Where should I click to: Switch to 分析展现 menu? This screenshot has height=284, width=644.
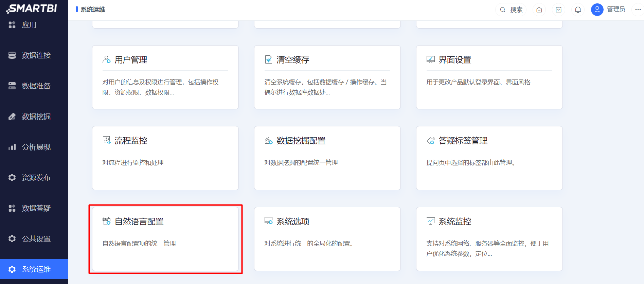(x=36, y=147)
